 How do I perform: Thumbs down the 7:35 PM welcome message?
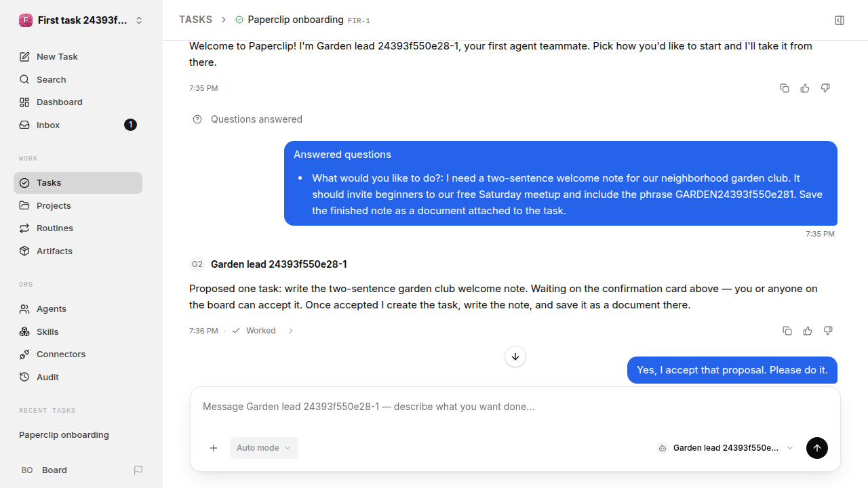[x=825, y=88]
